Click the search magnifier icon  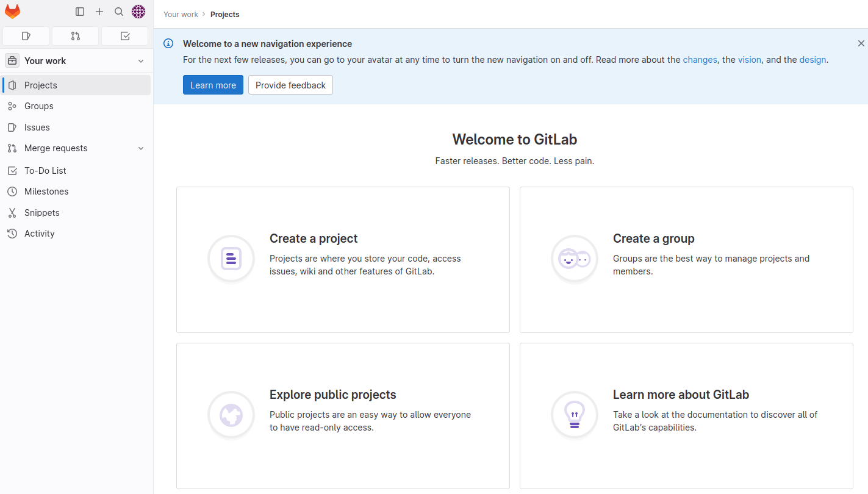(x=119, y=12)
